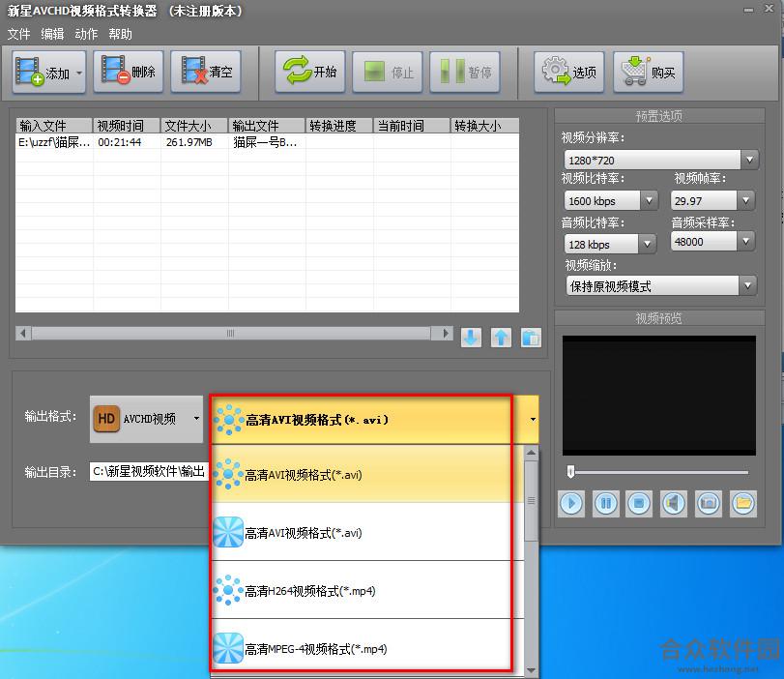Open 选项 (Options) settings

(x=569, y=73)
